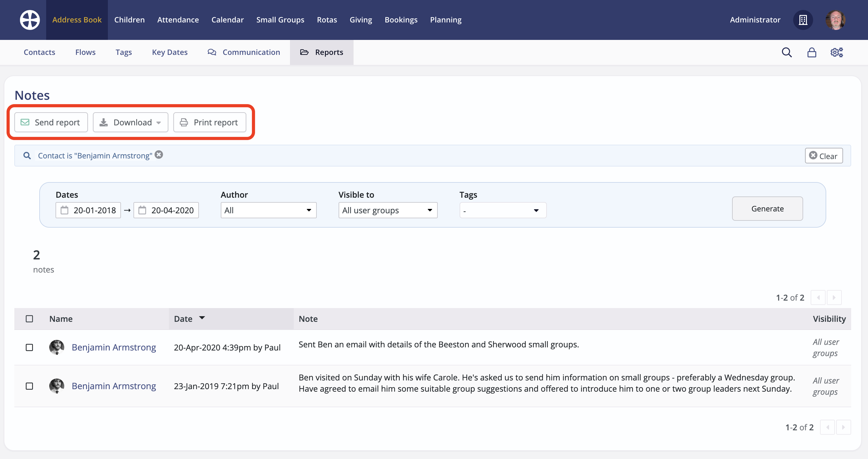The height and width of the screenshot is (459, 868).
Task: Open the Author dropdown showing All
Action: (x=268, y=210)
